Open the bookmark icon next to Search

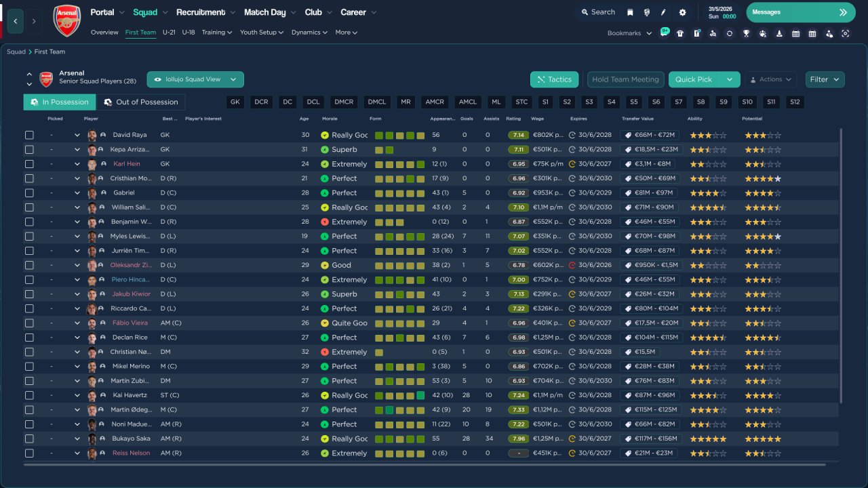630,12
